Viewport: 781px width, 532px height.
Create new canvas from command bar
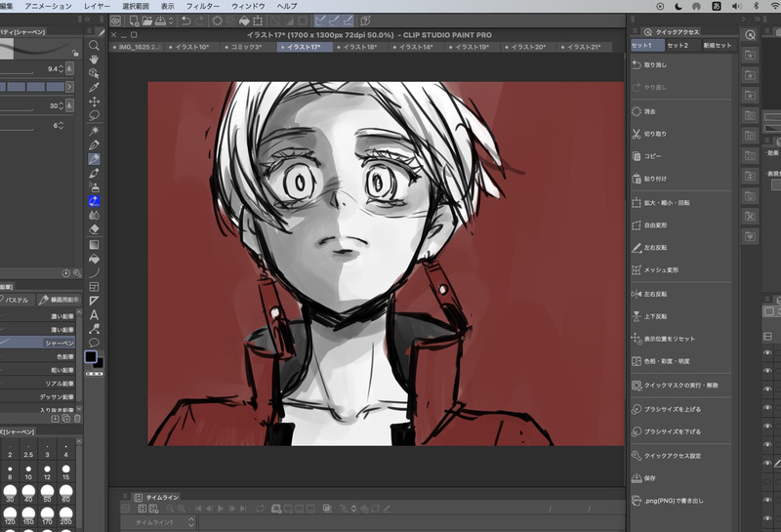pyautogui.click(x=134, y=20)
